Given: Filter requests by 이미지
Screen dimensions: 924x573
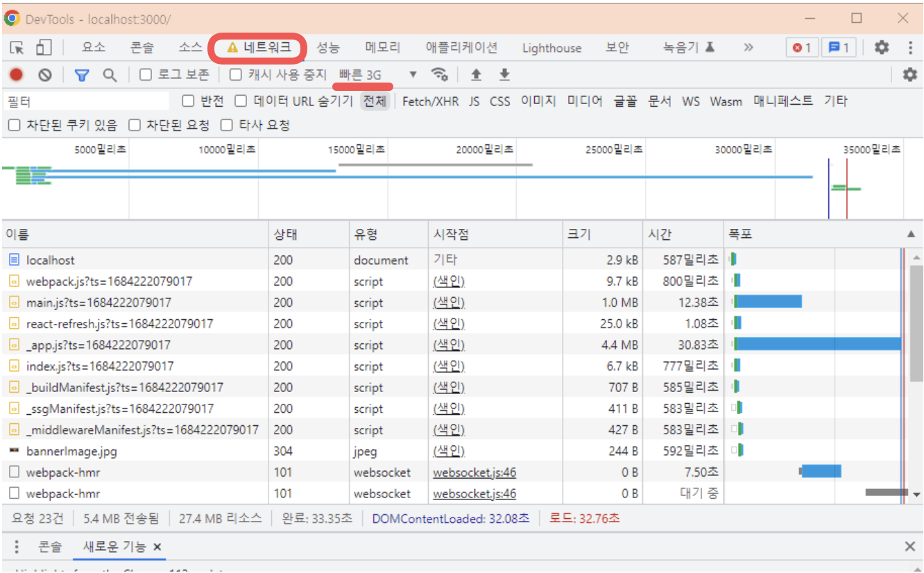Looking at the screenshot, I should (538, 101).
